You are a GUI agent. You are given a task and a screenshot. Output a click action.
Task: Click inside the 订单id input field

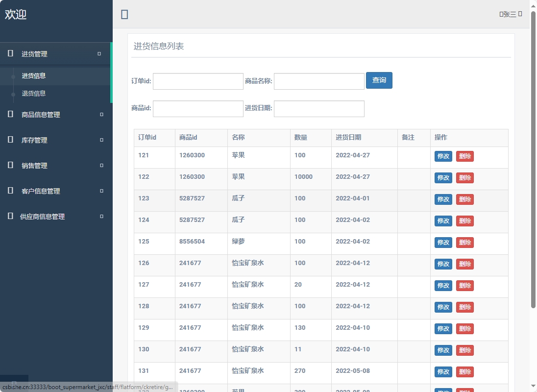pyautogui.click(x=197, y=81)
